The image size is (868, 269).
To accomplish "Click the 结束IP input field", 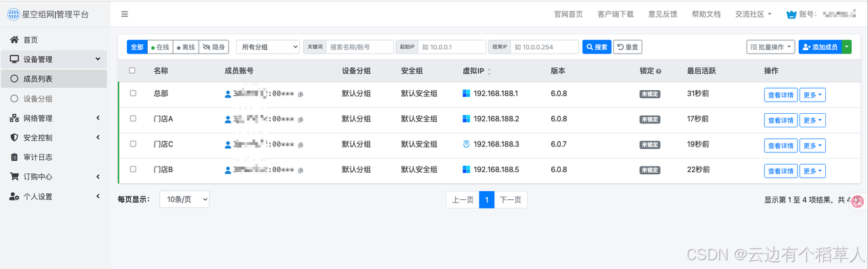I will (x=545, y=47).
